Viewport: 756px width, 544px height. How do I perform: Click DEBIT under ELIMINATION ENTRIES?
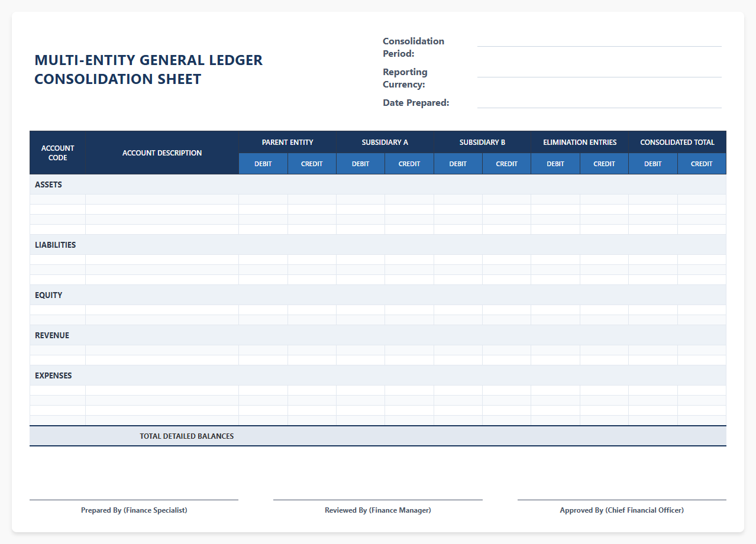coord(555,164)
